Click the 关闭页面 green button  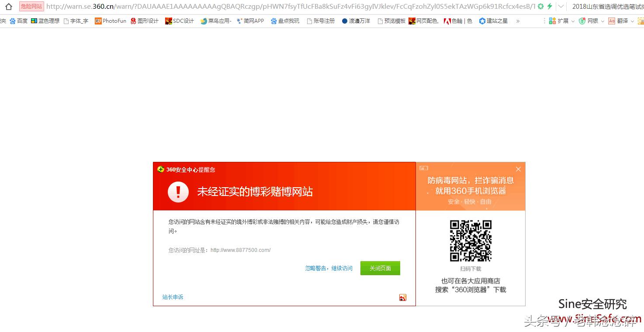point(380,268)
